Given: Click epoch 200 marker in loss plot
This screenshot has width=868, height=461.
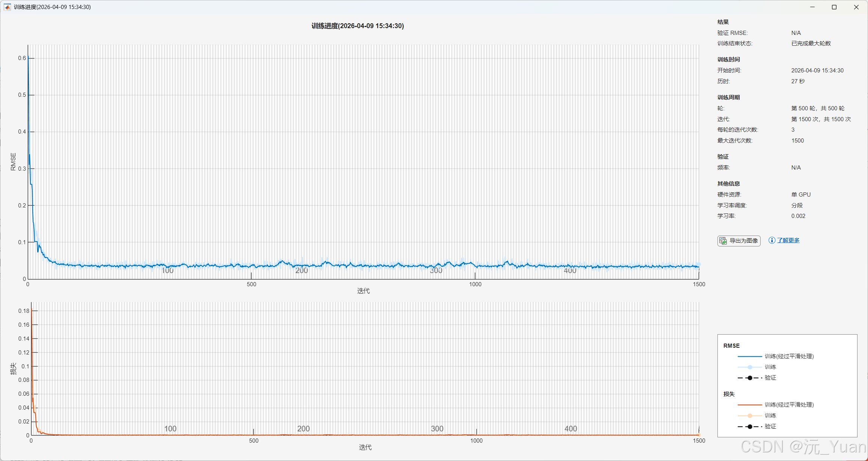Looking at the screenshot, I should (x=303, y=428).
